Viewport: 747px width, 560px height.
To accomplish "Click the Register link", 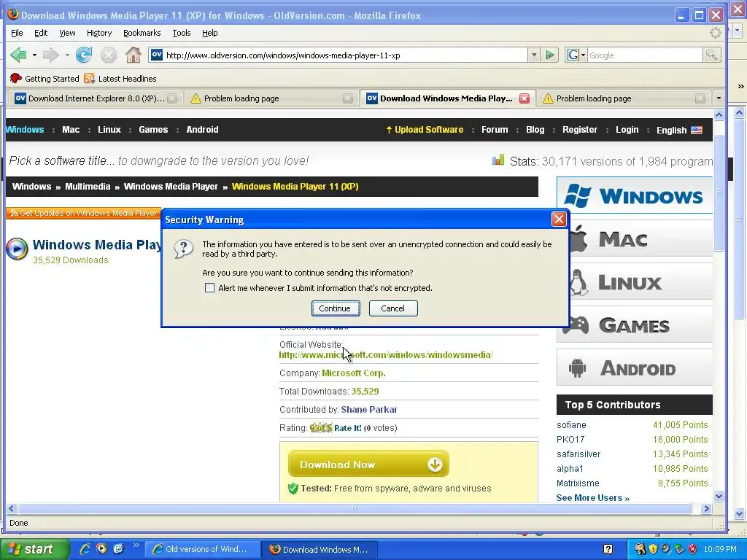I will [580, 130].
